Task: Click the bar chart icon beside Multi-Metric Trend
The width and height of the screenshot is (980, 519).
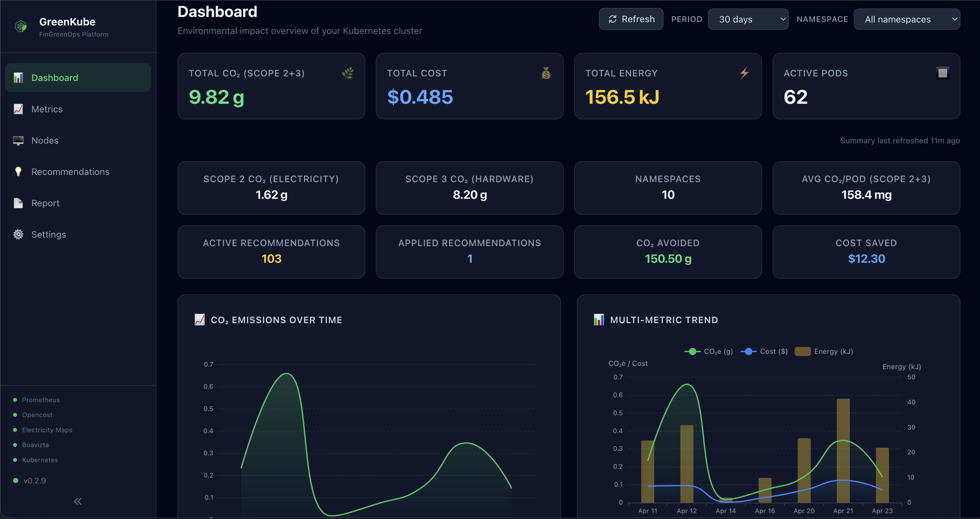Action: 599,320
